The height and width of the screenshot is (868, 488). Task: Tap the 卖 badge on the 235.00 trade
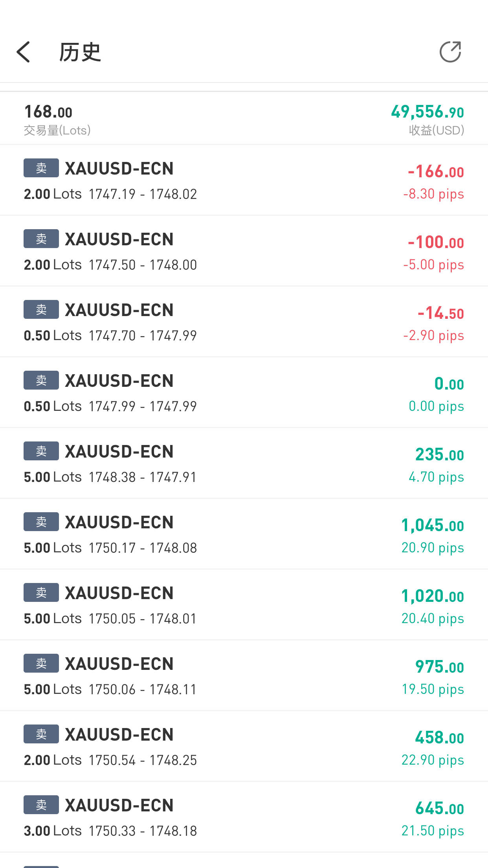(41, 451)
